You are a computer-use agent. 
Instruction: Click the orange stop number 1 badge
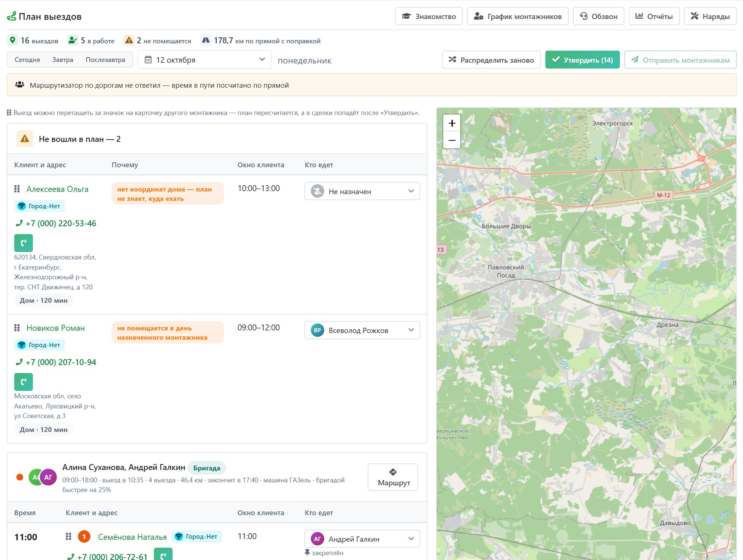(x=84, y=536)
